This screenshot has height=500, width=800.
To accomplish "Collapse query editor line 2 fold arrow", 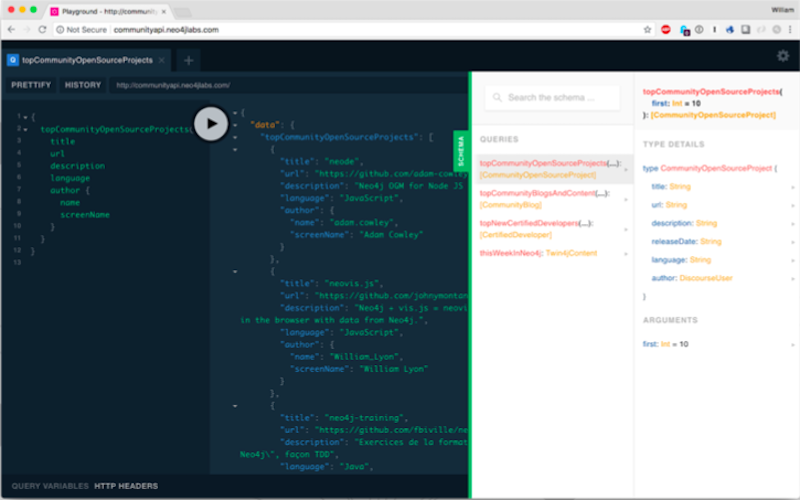I will click(x=25, y=130).
